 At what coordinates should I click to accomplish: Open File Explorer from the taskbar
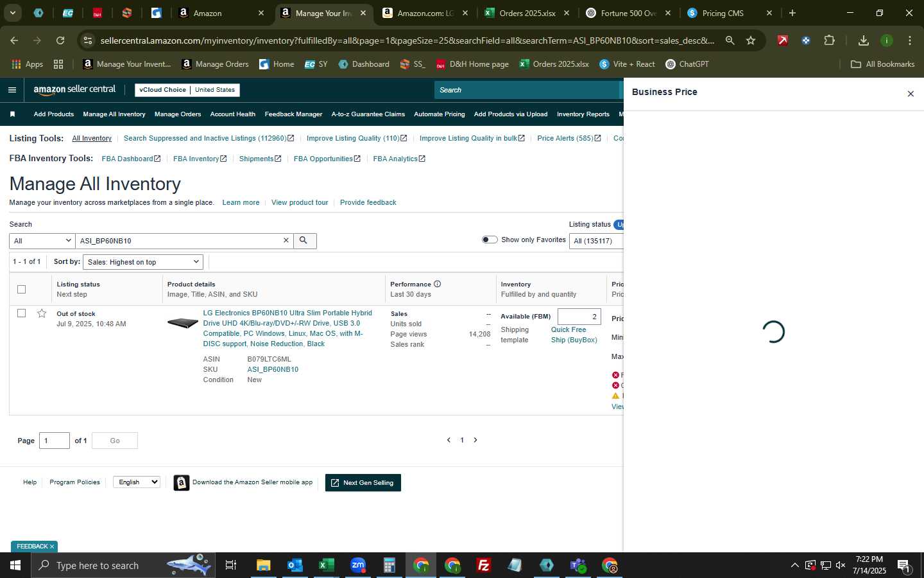click(263, 565)
